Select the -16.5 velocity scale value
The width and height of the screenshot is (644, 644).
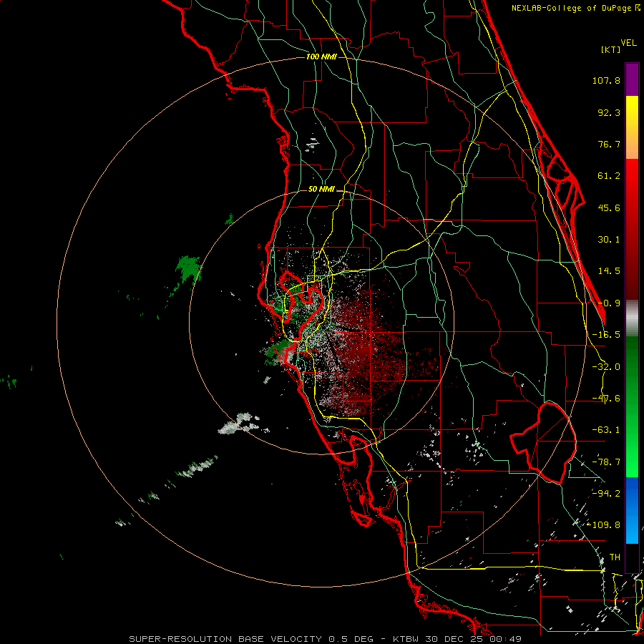click(606, 335)
